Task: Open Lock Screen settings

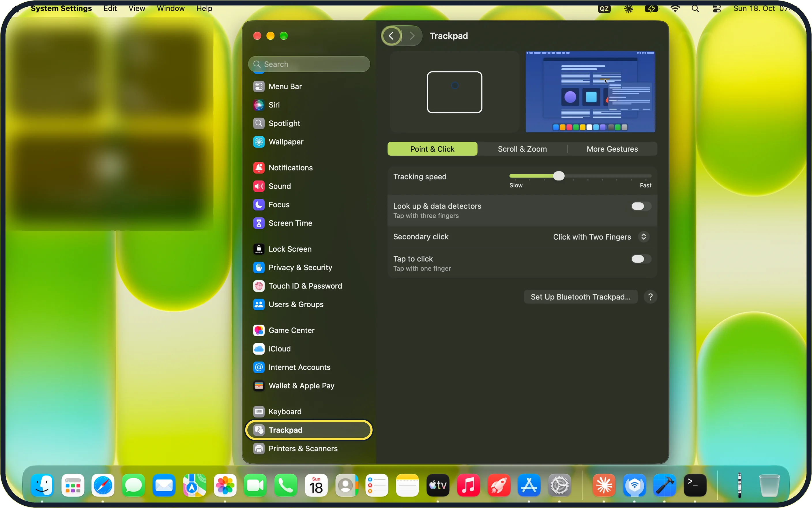Action: (309, 249)
